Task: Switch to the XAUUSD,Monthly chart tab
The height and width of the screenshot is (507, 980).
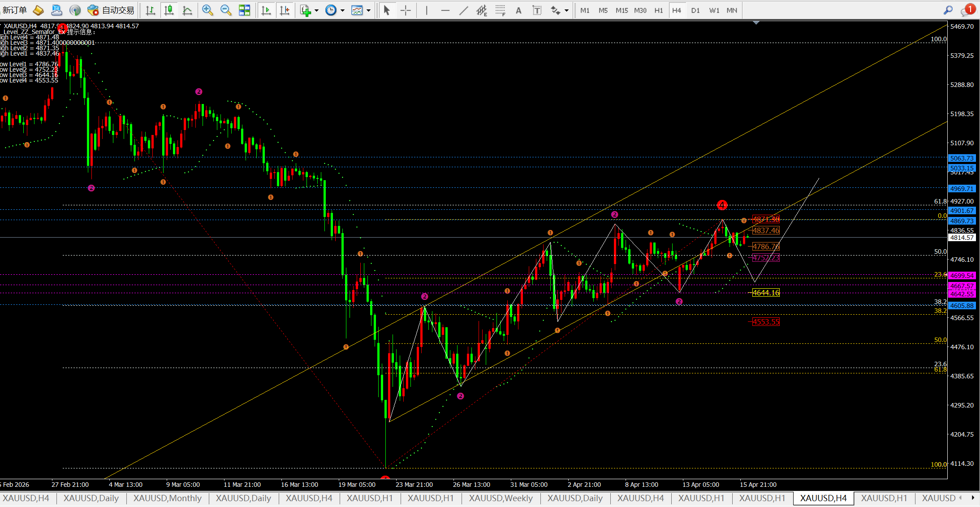Action: point(167,498)
